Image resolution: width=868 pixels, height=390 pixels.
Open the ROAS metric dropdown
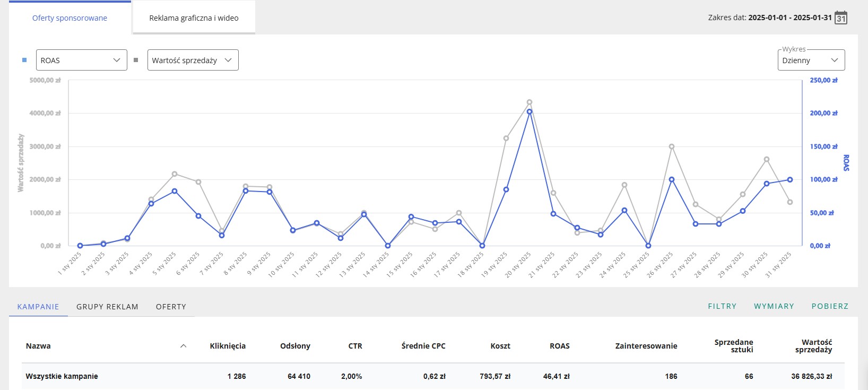(81, 60)
